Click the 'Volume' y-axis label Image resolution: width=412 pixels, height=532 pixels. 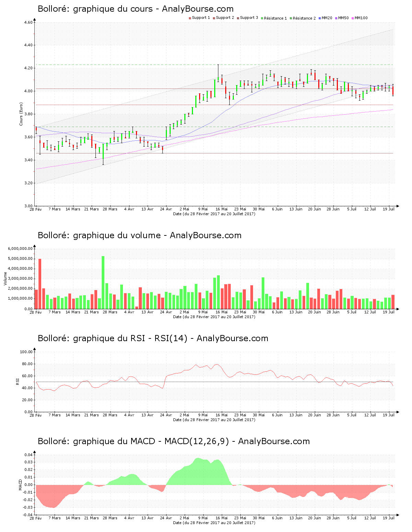(x=5, y=278)
